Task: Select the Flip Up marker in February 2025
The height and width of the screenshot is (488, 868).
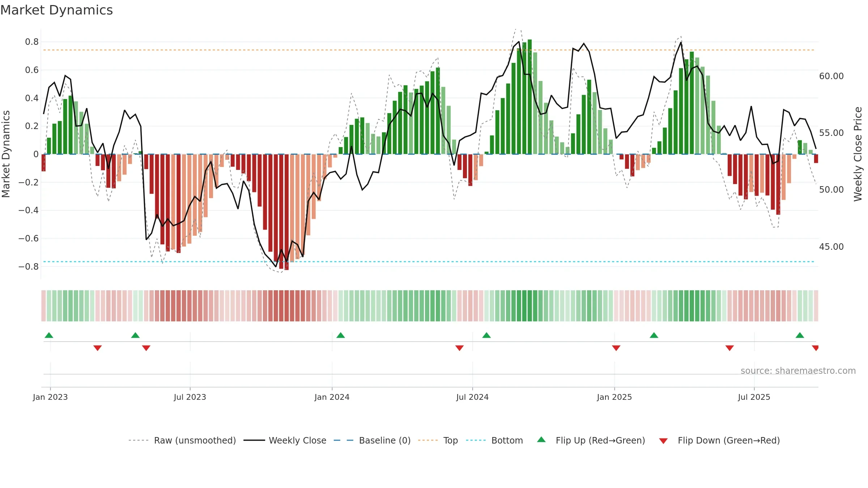Action: pyautogui.click(x=654, y=335)
